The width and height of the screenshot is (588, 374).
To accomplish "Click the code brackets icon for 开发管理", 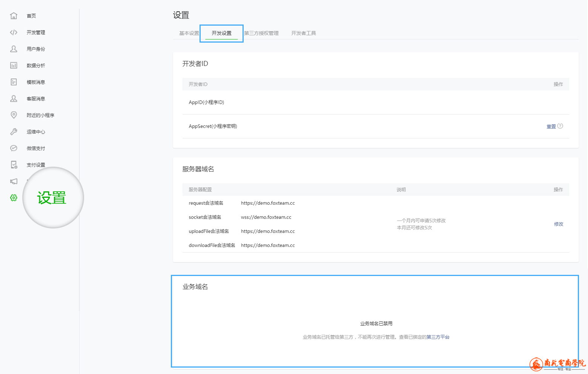I will (x=14, y=32).
